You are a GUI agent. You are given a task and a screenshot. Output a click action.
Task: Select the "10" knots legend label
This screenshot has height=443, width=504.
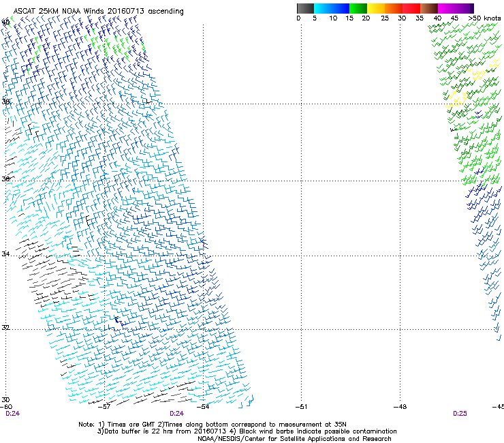click(333, 18)
